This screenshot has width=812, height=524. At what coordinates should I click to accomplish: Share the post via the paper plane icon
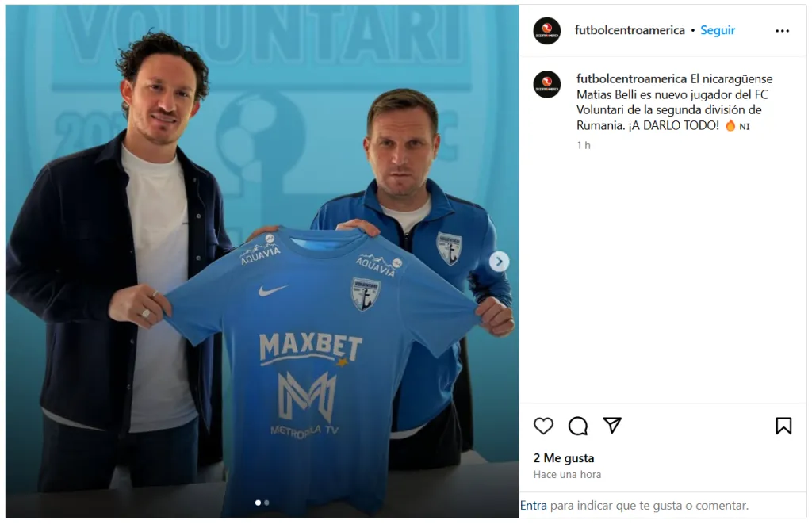(x=612, y=425)
